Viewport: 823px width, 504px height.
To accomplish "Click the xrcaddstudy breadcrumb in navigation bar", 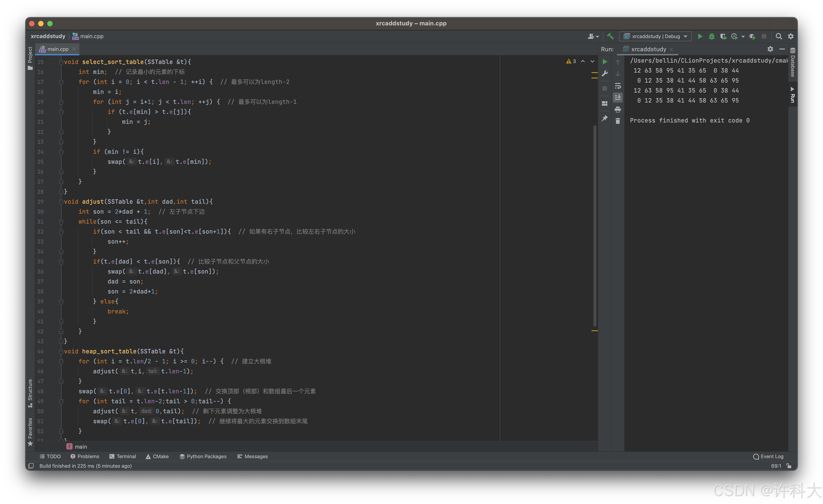I will pyautogui.click(x=48, y=36).
